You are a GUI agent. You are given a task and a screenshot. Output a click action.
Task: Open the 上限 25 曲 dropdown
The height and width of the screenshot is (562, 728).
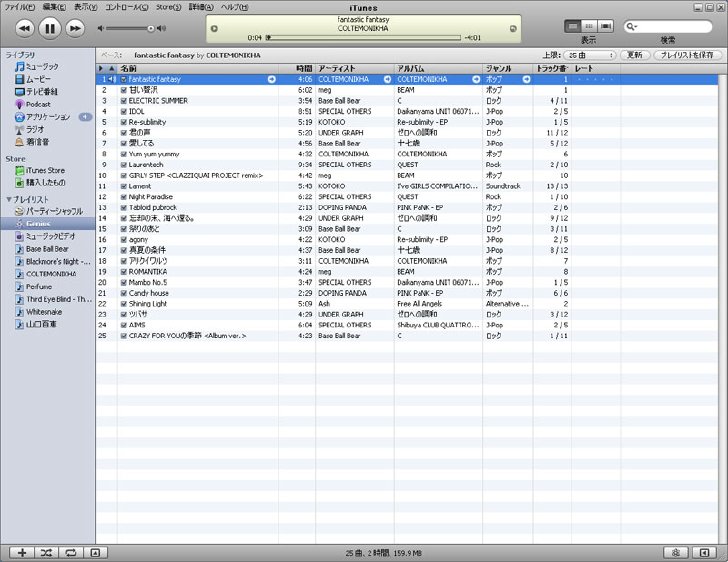click(590, 55)
